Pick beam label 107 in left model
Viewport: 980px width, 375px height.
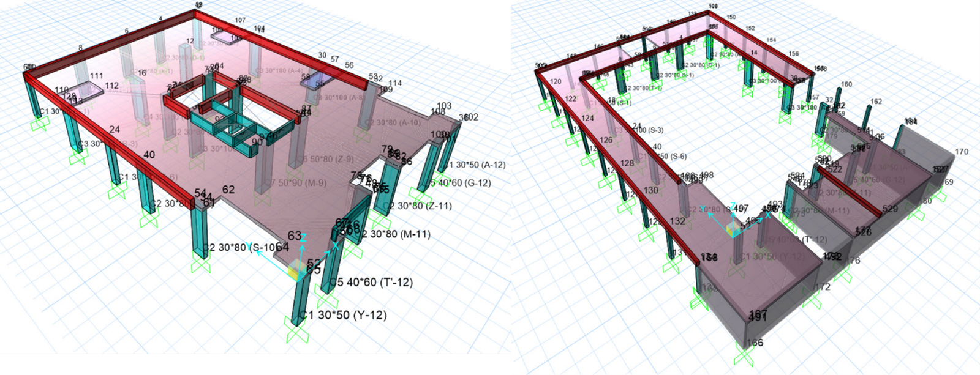coord(240,20)
